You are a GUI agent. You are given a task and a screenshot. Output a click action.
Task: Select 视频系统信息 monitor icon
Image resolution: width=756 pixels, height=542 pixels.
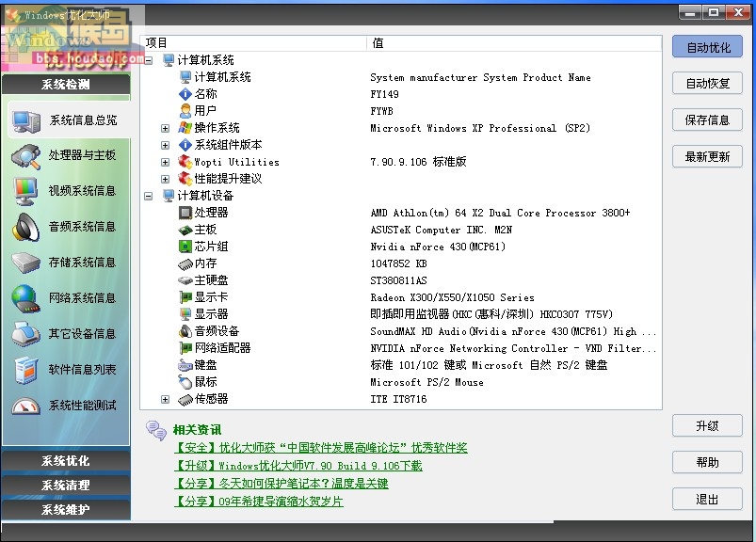click(25, 191)
